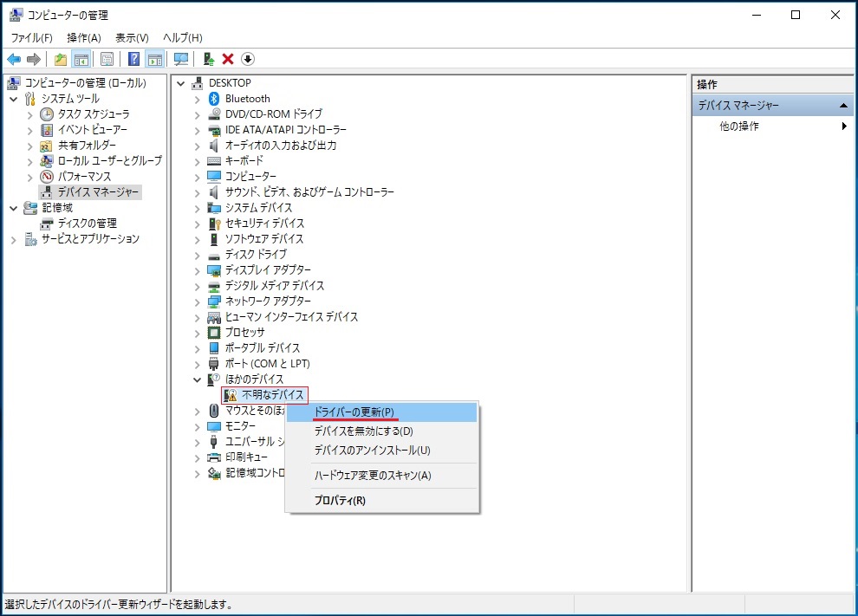The width and height of the screenshot is (858, 616).
Task: Click the パフォーマンス gauge icon
Action: point(47,177)
